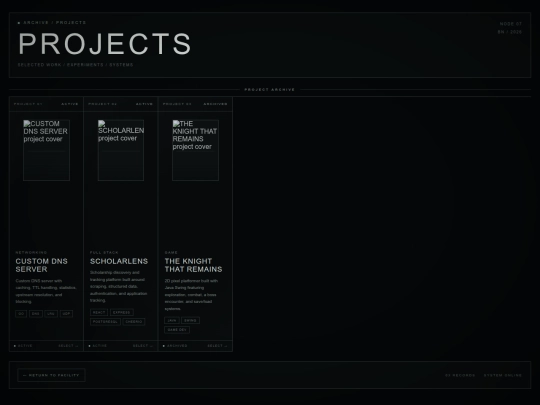Viewport: 540px width, 405px height.
Task: Select the ScholarLens project
Action: tap(143, 346)
